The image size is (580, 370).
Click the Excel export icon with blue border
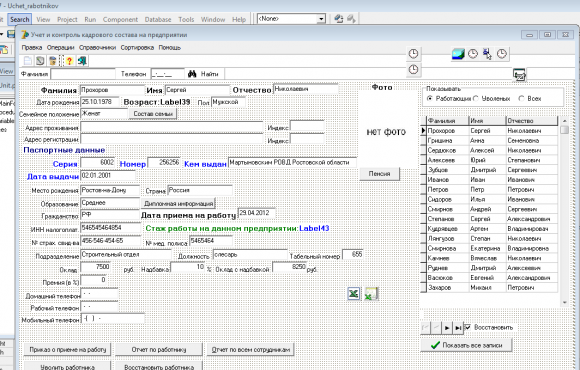(354, 294)
